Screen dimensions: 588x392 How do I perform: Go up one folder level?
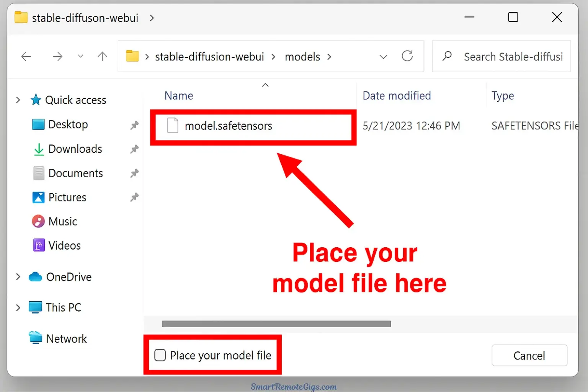click(102, 57)
